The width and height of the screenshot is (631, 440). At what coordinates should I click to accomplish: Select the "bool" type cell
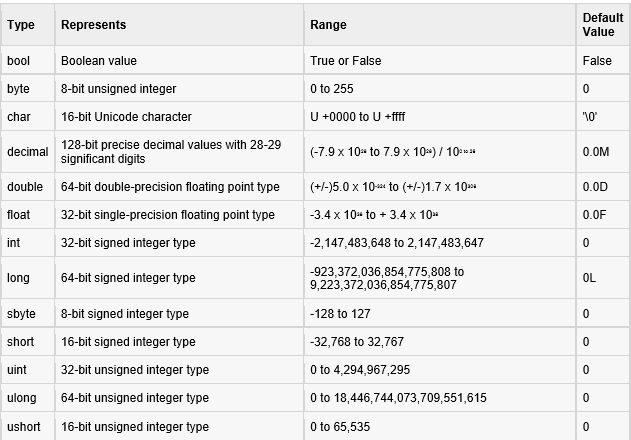pyautogui.click(x=18, y=61)
